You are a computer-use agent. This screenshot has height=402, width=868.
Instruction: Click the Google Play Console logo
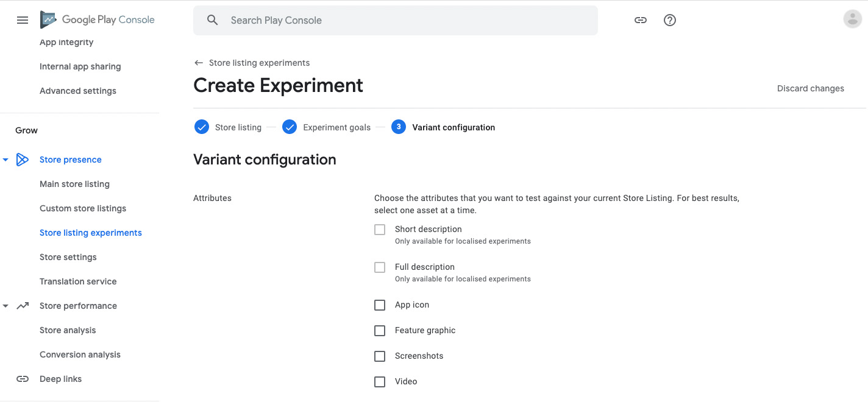pos(98,20)
